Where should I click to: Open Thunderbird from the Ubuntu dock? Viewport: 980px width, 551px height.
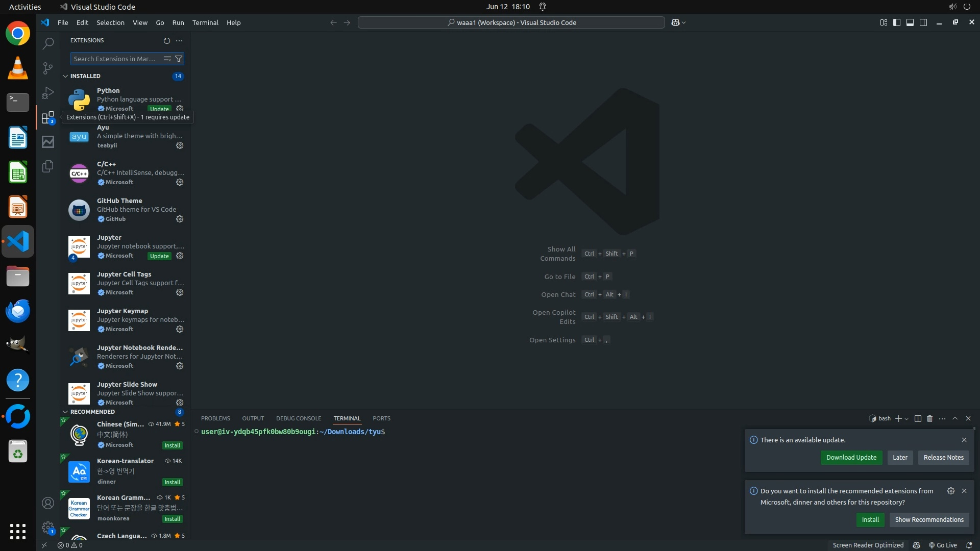click(x=18, y=311)
